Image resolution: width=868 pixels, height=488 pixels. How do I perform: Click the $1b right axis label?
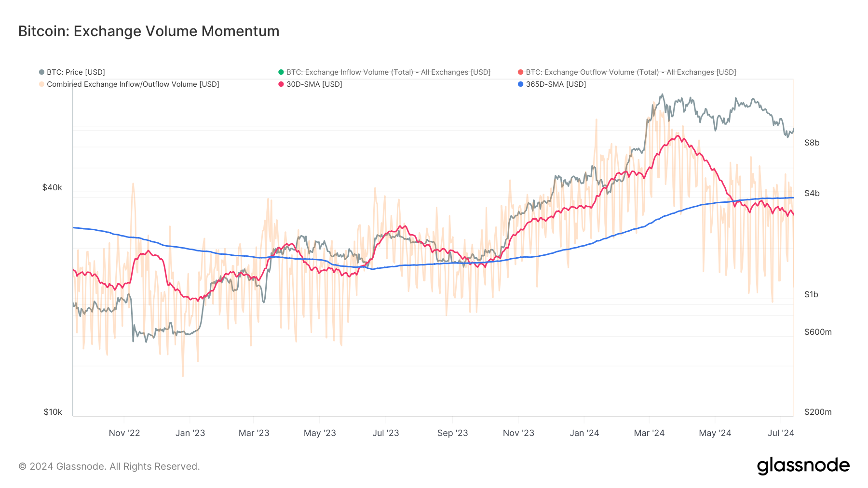click(x=811, y=294)
